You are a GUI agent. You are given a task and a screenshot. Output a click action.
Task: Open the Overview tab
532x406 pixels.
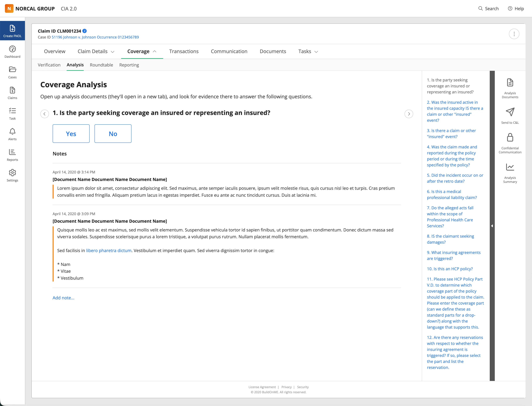[x=55, y=51]
